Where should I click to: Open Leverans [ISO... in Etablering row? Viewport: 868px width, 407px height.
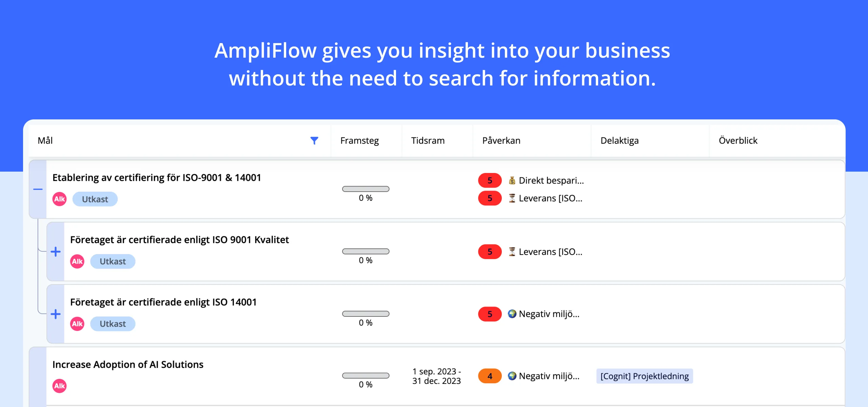point(551,198)
